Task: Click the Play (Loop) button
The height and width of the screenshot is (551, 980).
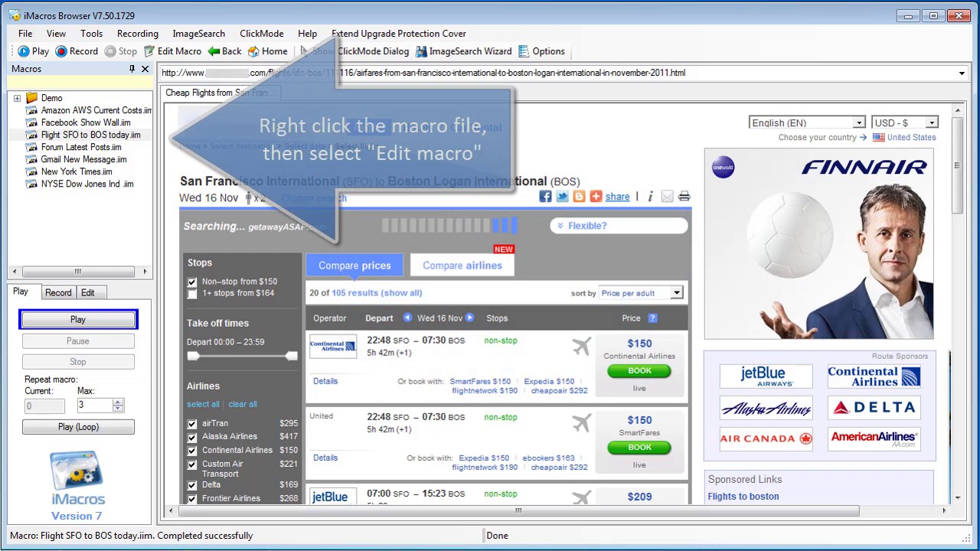Action: (x=78, y=427)
